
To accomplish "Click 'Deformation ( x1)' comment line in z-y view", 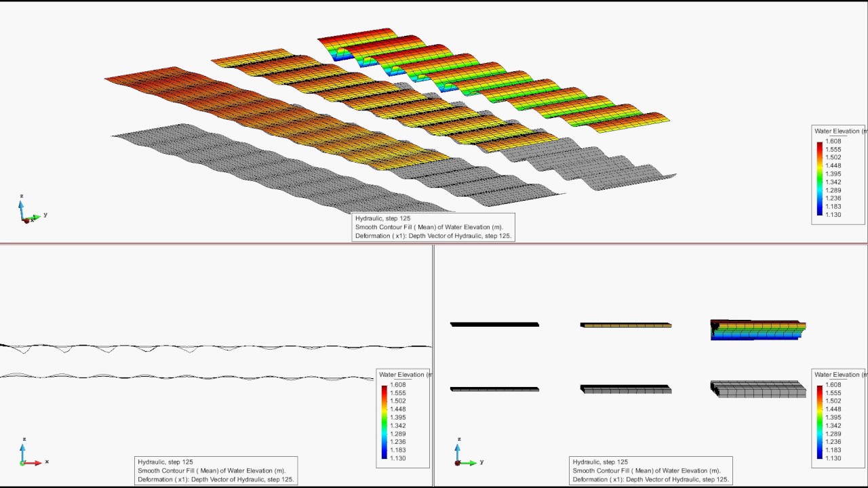I will click(651, 480).
